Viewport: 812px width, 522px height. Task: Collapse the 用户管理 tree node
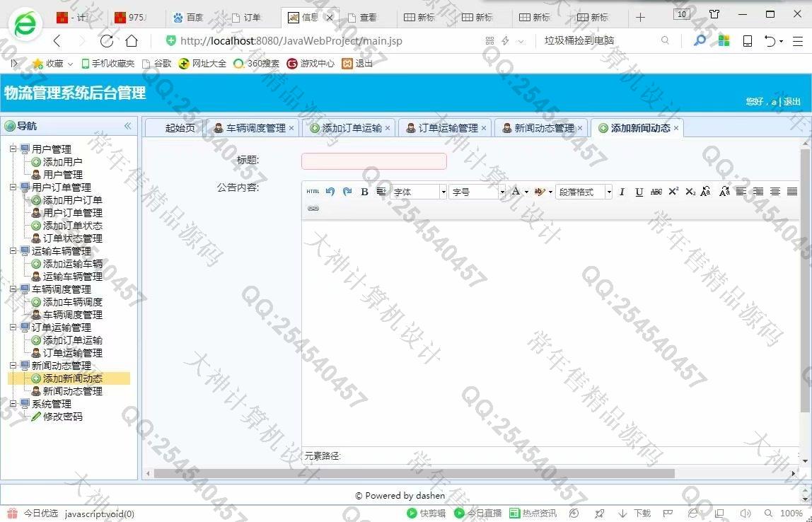(13, 149)
